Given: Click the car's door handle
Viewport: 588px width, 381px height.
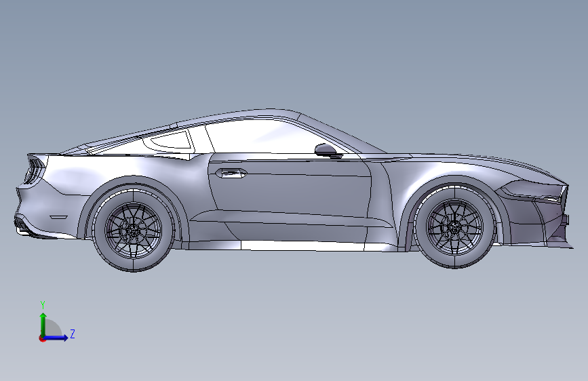Looking at the screenshot, I should (x=231, y=173).
